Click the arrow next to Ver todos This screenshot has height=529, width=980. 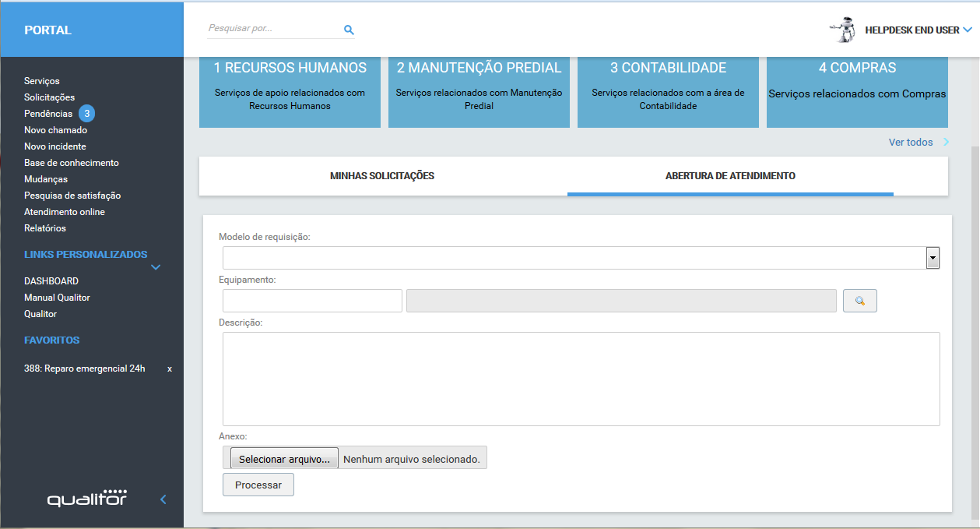coord(946,142)
